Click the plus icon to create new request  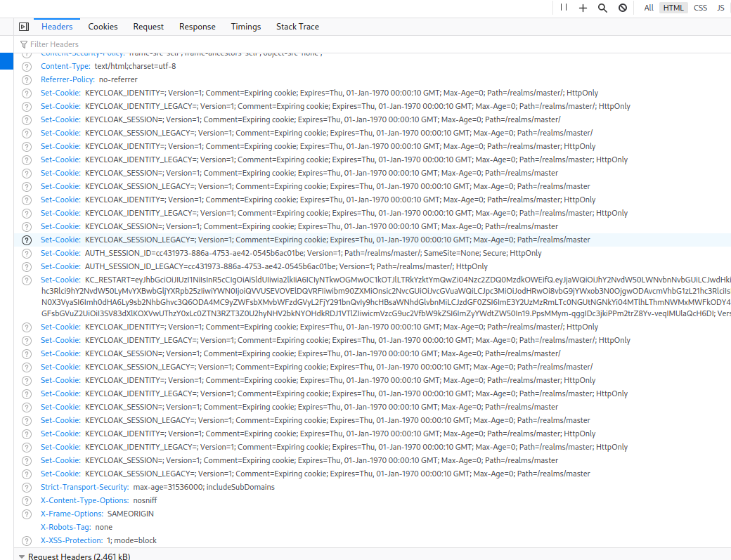pyautogui.click(x=585, y=8)
